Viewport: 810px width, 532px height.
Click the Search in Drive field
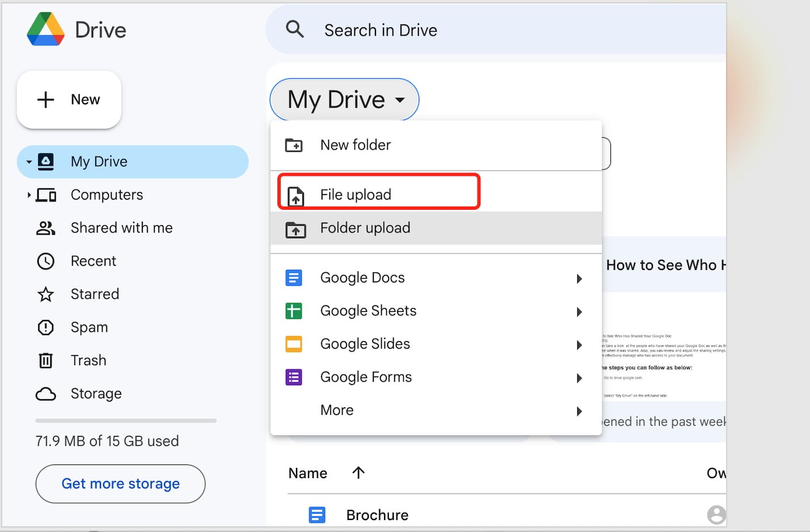click(x=496, y=29)
